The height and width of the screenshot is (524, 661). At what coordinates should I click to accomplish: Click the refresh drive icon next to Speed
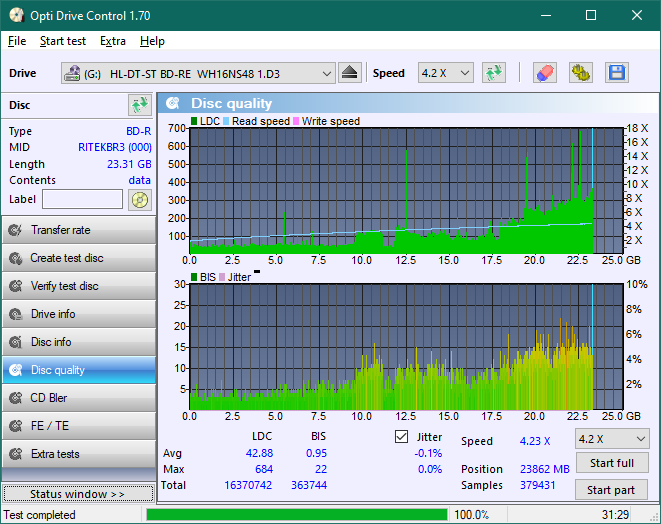494,73
